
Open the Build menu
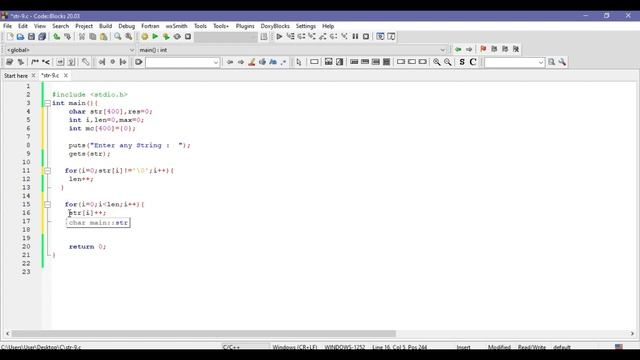coord(105,26)
